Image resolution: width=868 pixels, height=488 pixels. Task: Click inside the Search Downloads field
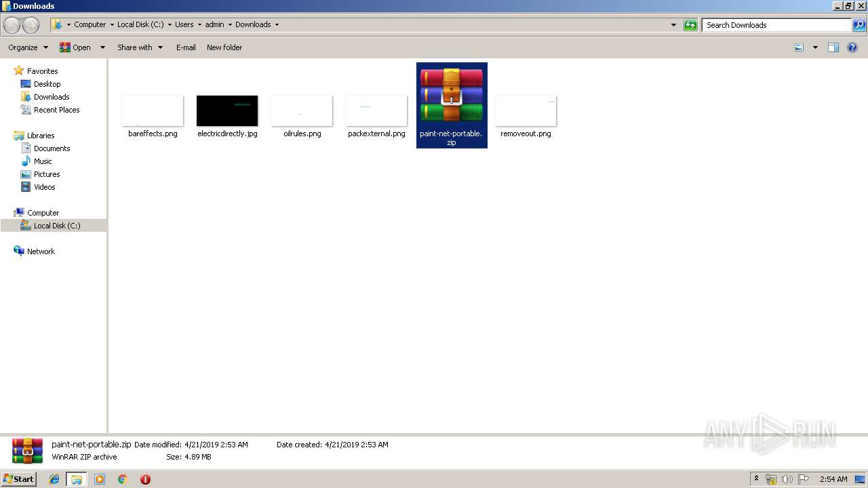point(776,25)
